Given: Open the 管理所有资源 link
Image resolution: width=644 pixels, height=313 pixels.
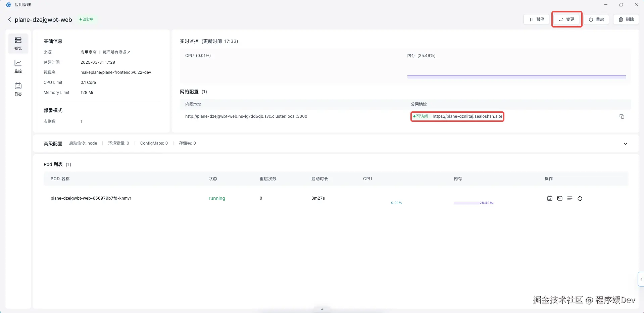Looking at the screenshot, I should pyautogui.click(x=116, y=52).
